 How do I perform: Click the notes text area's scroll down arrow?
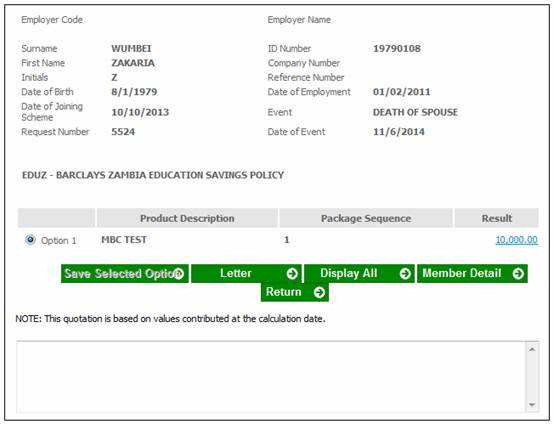[532, 405]
